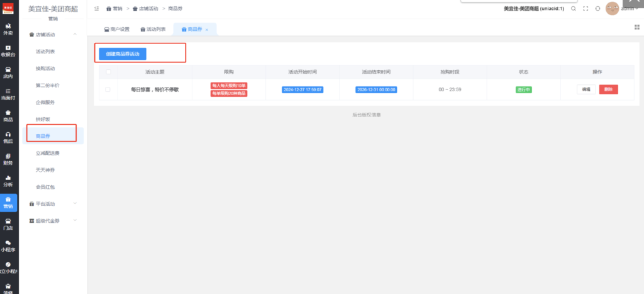Image resolution: width=644 pixels, height=294 pixels.
Task: Click the blue 创建商品券活动 button
Action: coord(123,54)
